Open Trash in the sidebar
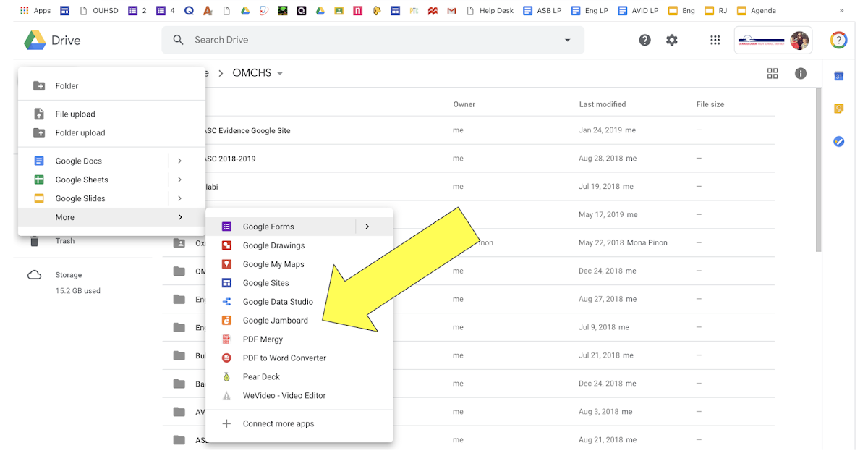Viewport: 868px width, 456px height. pyautogui.click(x=64, y=241)
